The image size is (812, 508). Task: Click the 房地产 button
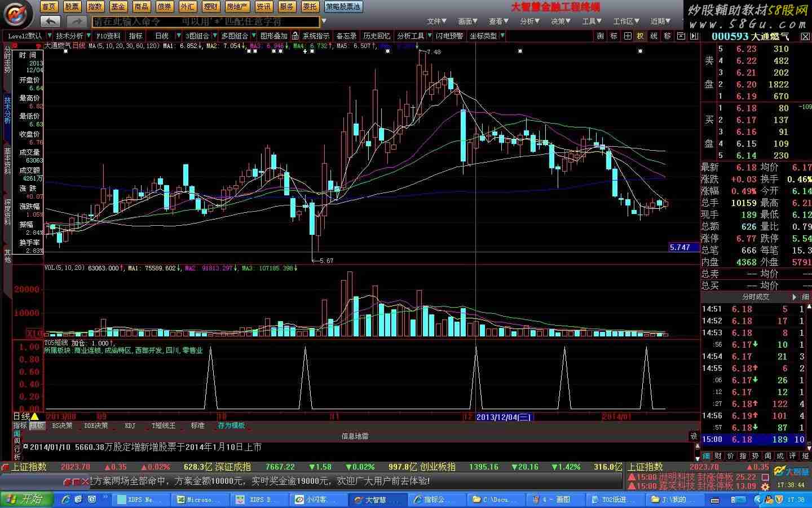tap(237, 7)
